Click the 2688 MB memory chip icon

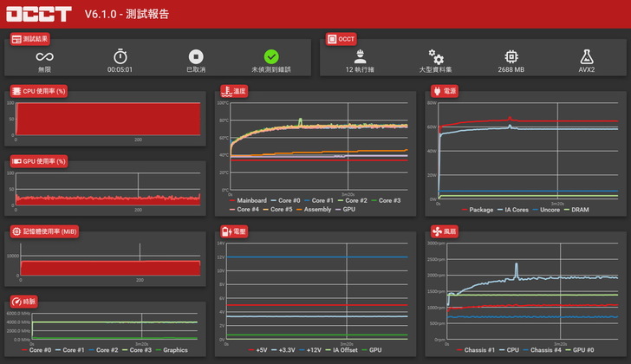(511, 56)
